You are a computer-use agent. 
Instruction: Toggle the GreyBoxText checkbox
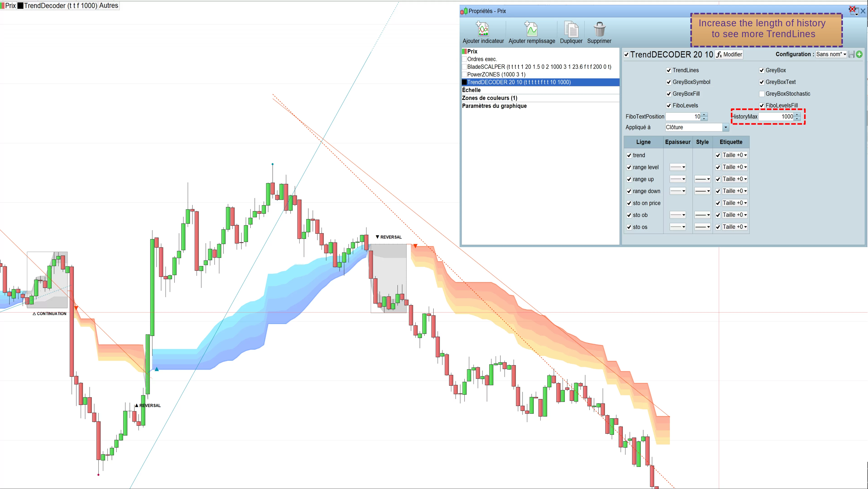pos(762,82)
